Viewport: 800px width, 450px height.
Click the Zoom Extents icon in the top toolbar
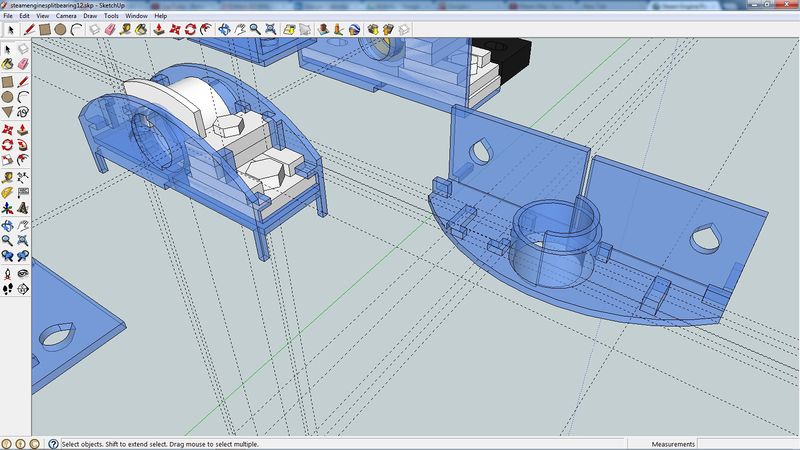[271, 30]
